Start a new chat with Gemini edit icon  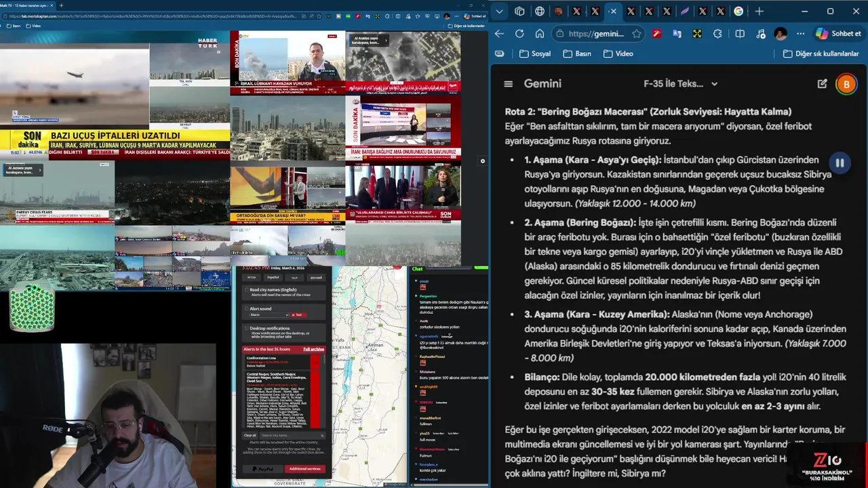click(822, 84)
